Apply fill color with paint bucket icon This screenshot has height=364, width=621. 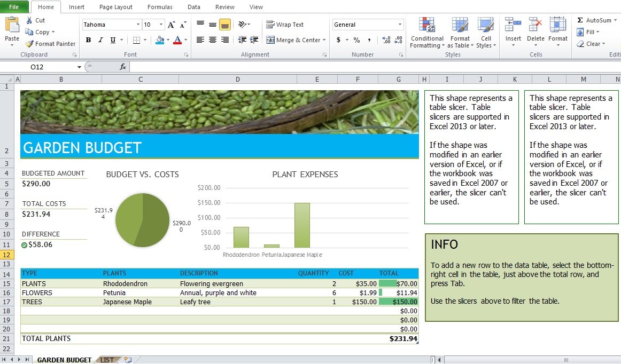[160, 40]
